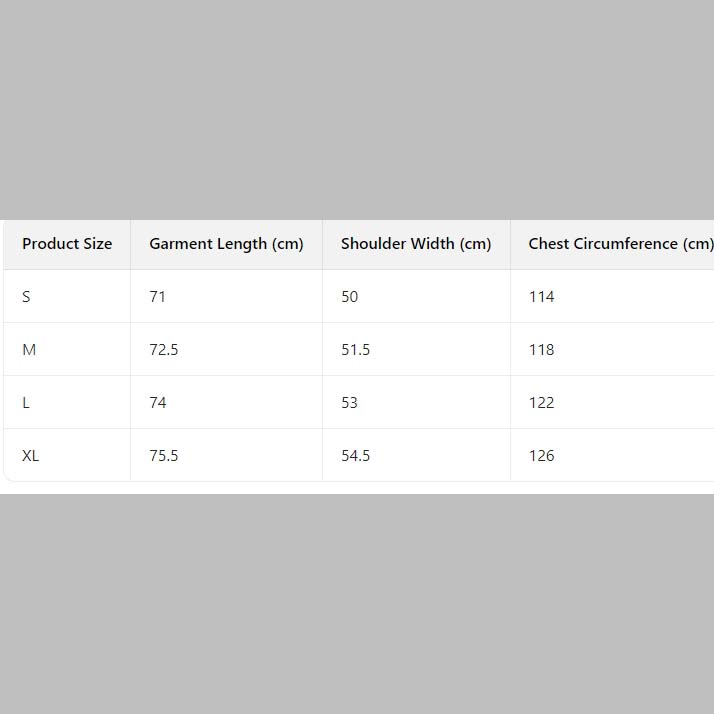Select shoulder width value 54.5

(x=356, y=456)
